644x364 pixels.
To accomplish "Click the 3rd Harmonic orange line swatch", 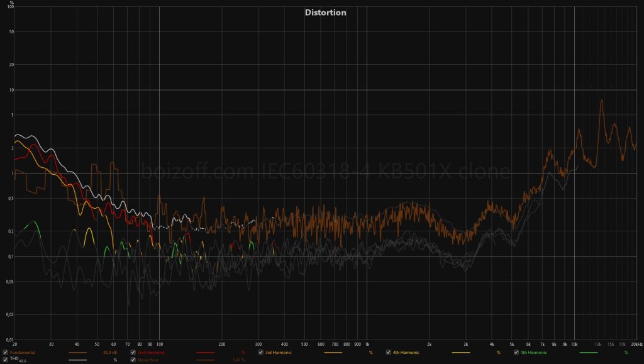I will click(333, 353).
